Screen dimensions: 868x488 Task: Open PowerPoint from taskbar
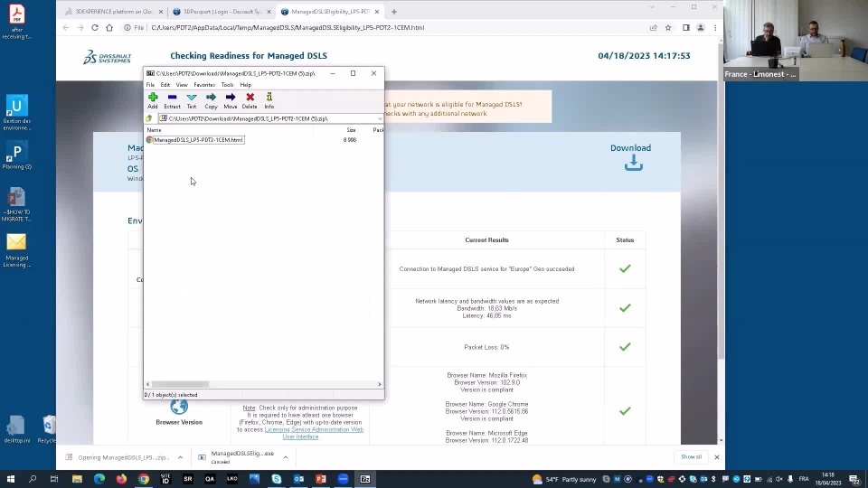pos(320,479)
